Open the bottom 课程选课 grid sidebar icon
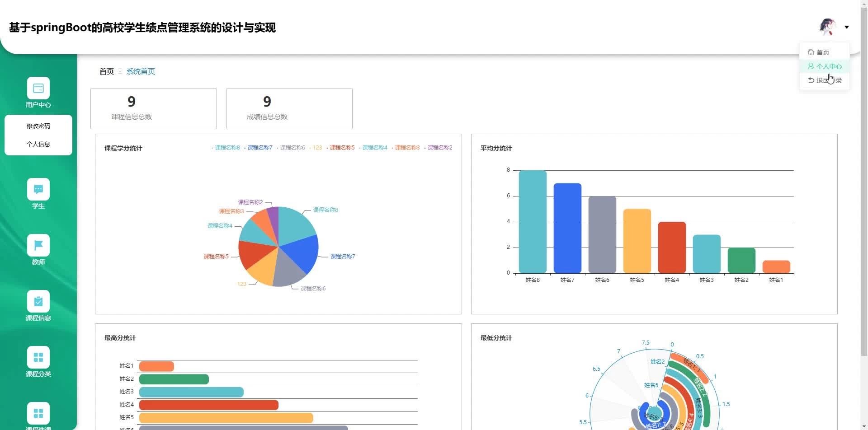The height and width of the screenshot is (430, 868). pyautogui.click(x=38, y=413)
